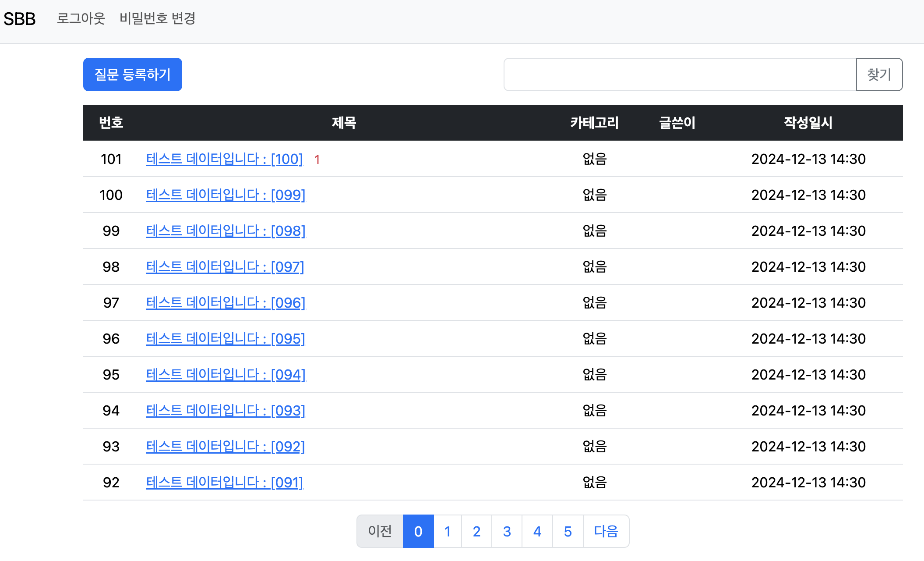The image size is (924, 561).
Task: Click 없음 category in row 101
Action: tap(595, 159)
